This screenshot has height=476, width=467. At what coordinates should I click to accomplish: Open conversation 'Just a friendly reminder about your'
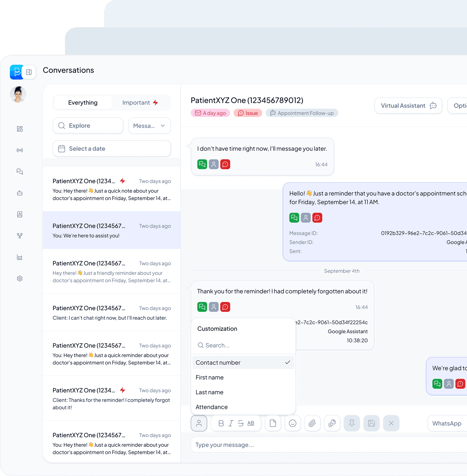click(112, 271)
